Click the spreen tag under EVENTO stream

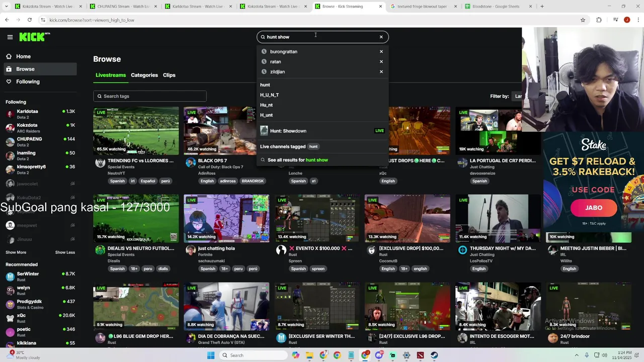pyautogui.click(x=318, y=268)
